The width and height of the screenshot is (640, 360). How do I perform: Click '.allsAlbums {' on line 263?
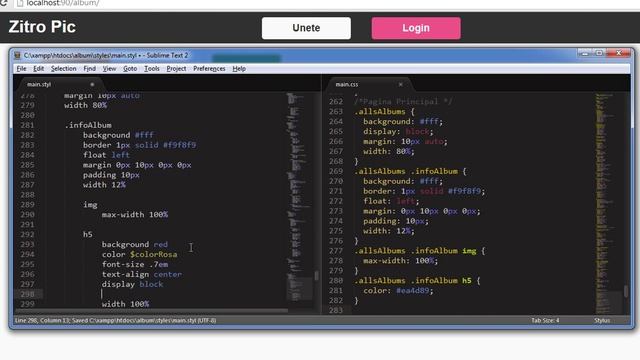(384, 111)
